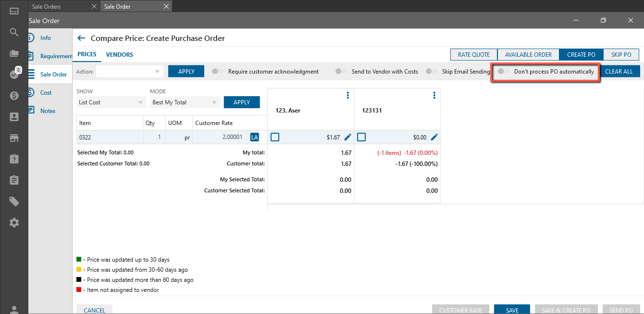Click the pencil edit icon next to $1.67
644x314 pixels.
(x=347, y=137)
